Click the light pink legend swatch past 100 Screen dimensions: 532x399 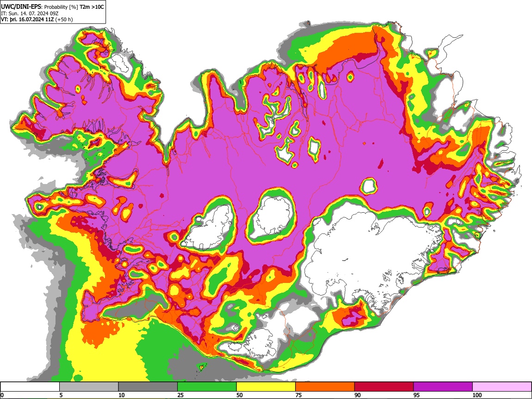pyautogui.click(x=502, y=387)
